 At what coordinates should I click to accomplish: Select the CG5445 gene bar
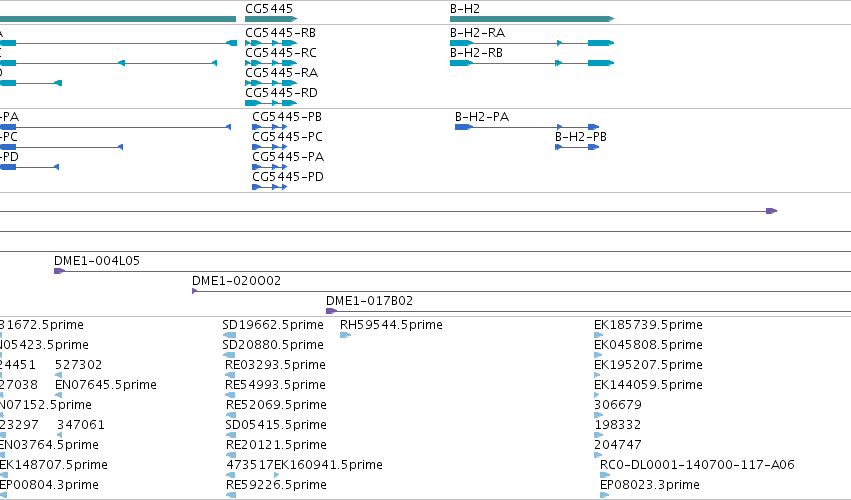point(271,19)
